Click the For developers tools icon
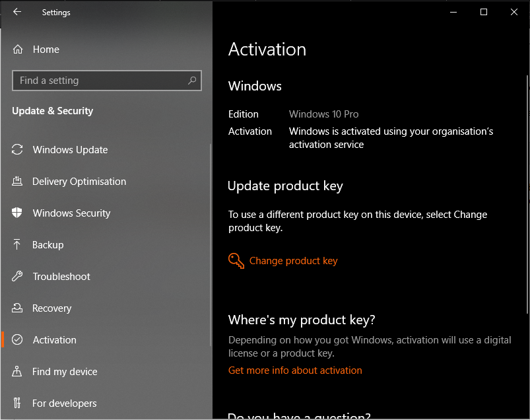The width and height of the screenshot is (530, 420). click(x=17, y=403)
